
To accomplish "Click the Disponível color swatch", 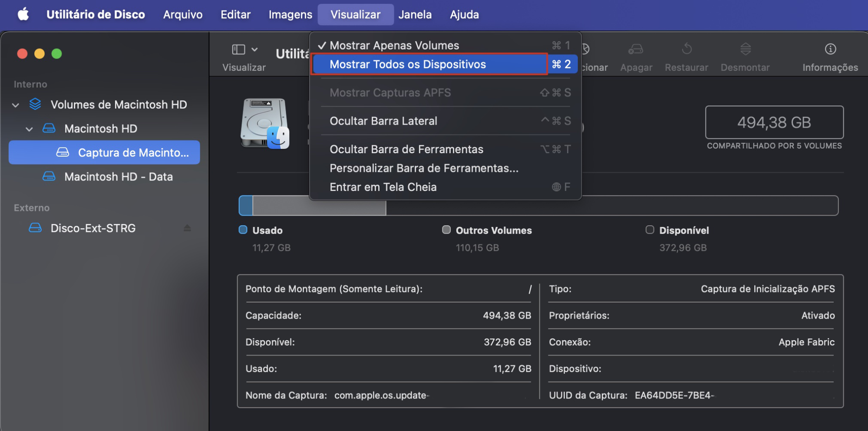I will 650,230.
